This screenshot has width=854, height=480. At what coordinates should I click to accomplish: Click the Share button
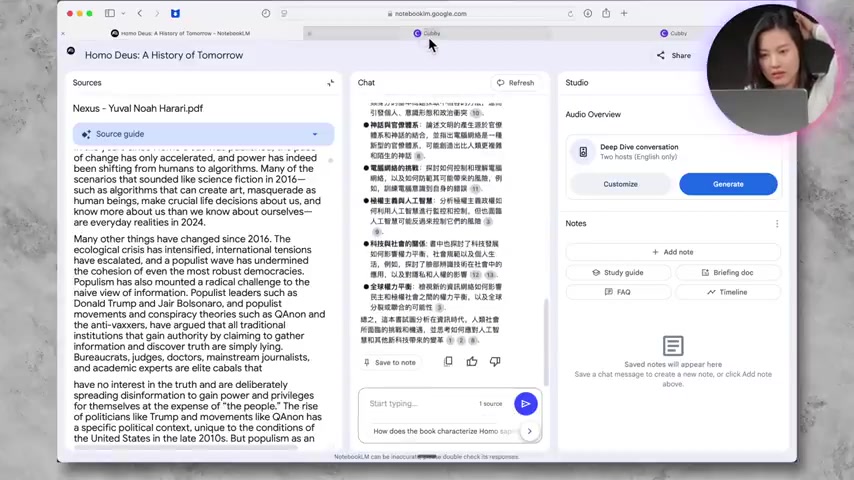coord(674,56)
